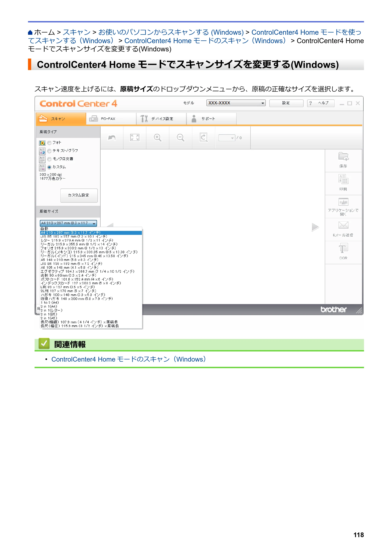Choose リーガル 215.9 x 355.6 mm option
The image size is (392, 555).
click(91, 244)
